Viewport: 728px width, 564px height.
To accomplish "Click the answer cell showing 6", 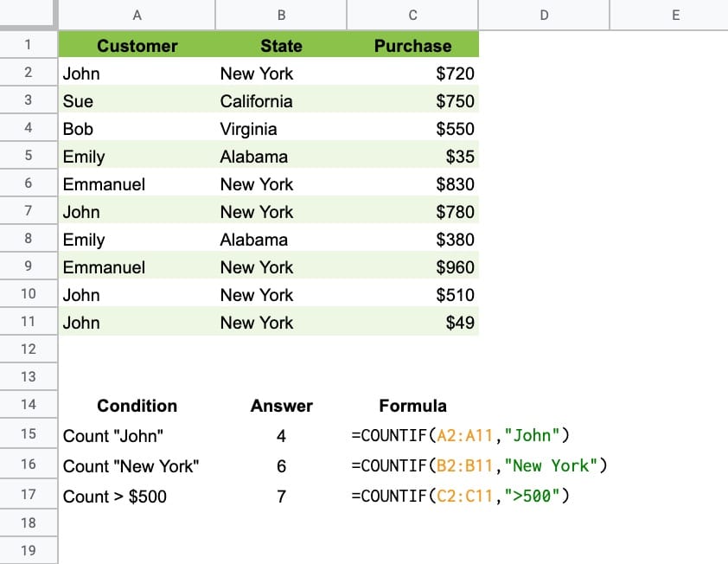I will [x=281, y=465].
